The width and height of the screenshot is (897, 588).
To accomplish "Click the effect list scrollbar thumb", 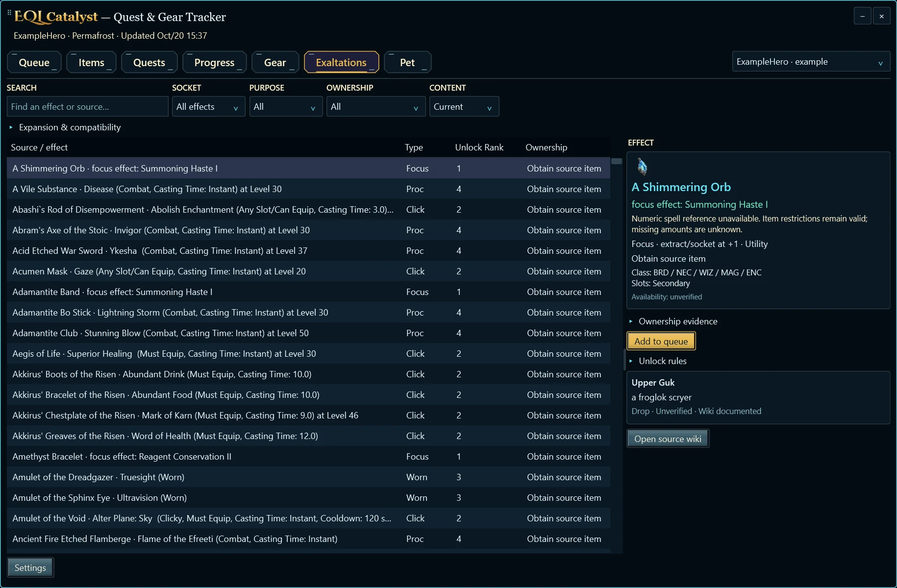I will pos(617,161).
